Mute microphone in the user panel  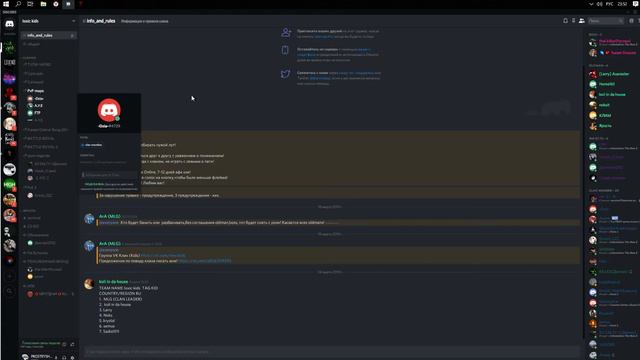(x=56, y=358)
